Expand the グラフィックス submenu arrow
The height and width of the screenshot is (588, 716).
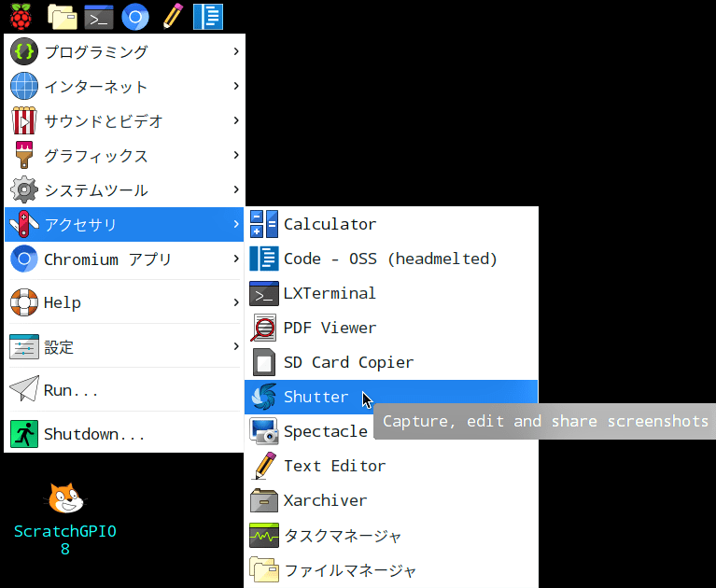235,155
